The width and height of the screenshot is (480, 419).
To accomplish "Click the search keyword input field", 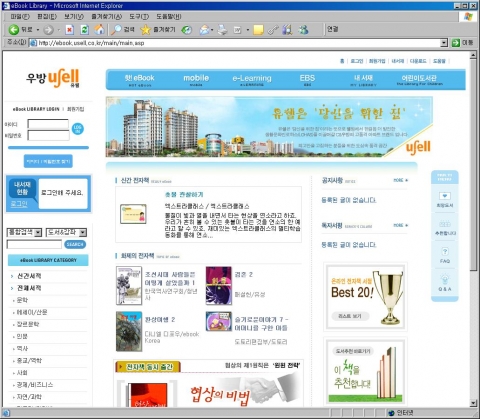I will coord(34,244).
